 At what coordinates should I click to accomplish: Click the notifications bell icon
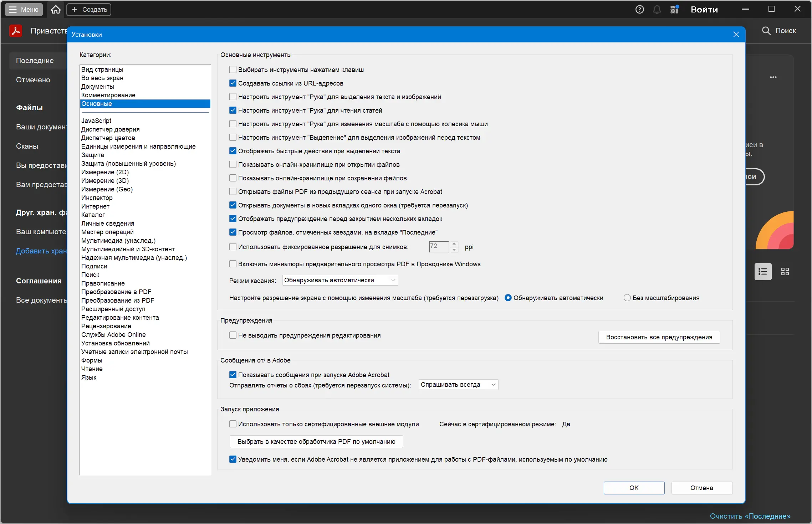click(x=657, y=10)
